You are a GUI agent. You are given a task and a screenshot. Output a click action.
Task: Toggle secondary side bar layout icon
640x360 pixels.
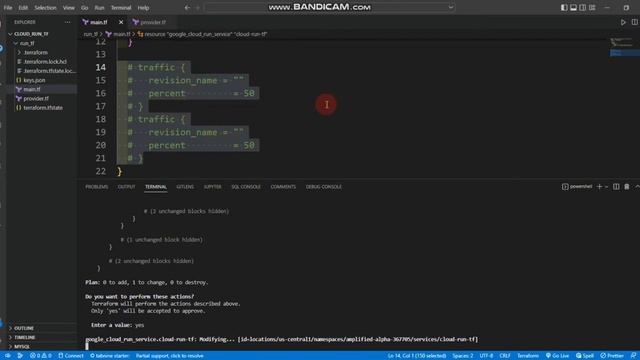583,8
